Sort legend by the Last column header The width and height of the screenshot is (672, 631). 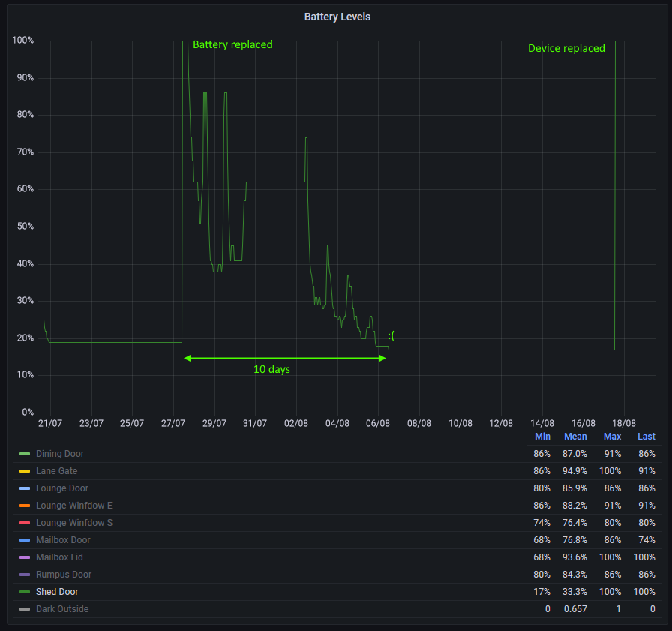646,437
